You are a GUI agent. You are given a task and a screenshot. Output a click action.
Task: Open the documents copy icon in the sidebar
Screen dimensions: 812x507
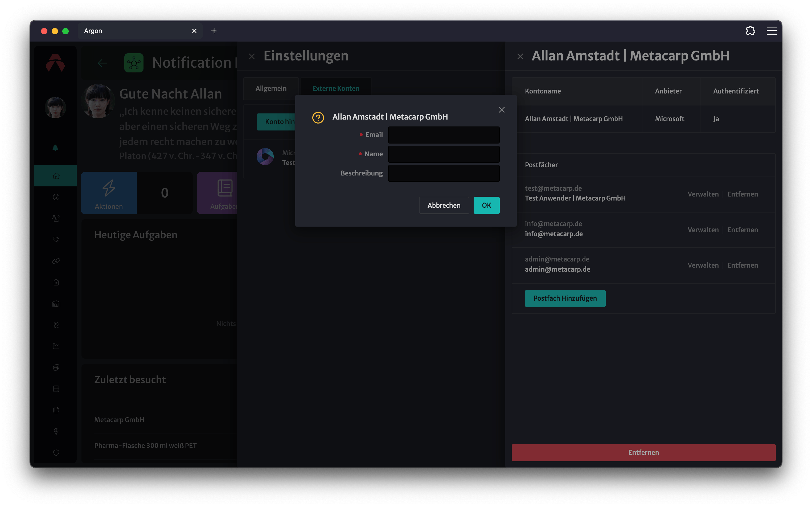[x=56, y=410]
